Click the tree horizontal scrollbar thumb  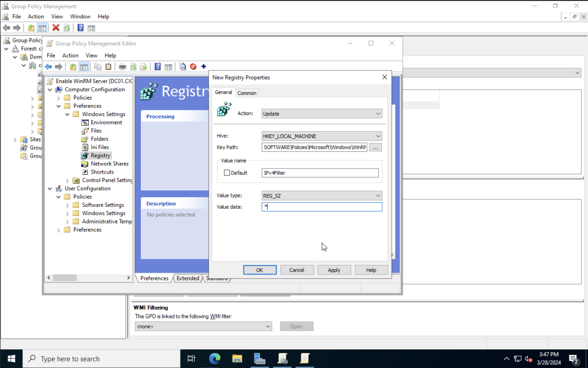(x=65, y=277)
